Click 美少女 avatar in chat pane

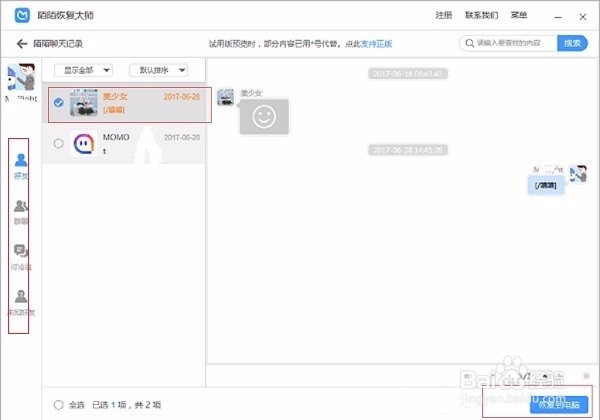point(226,97)
